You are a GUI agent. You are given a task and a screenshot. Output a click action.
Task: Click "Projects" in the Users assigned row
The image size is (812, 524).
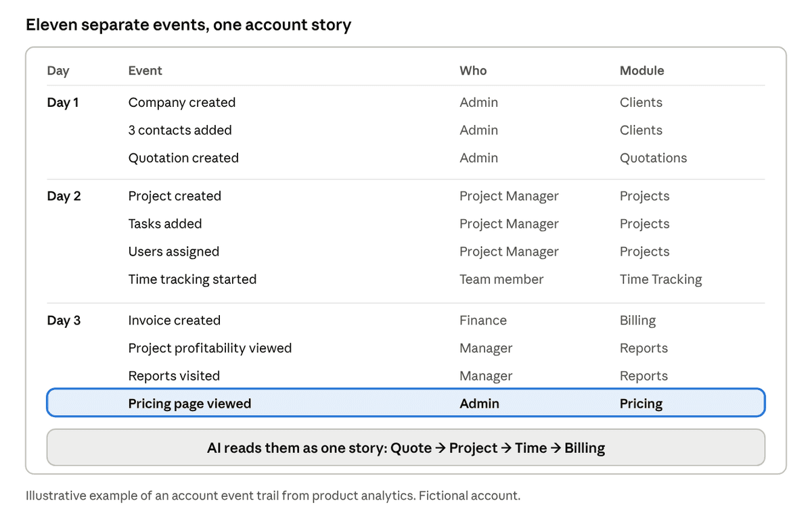pyautogui.click(x=645, y=252)
